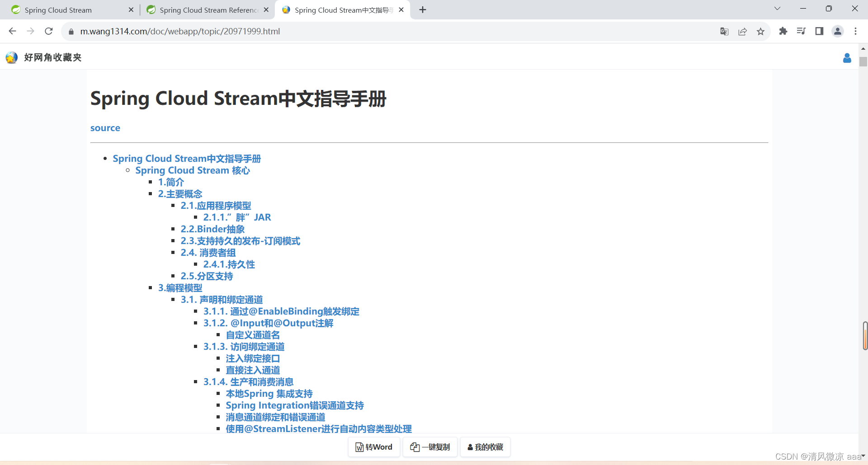The height and width of the screenshot is (465, 868).
Task: Open 3.1.3. 访问绑定通道 link
Action: point(244,347)
